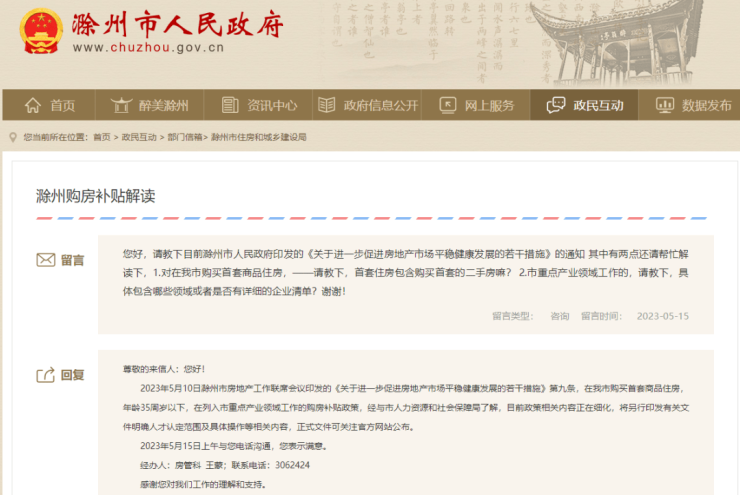Click the 您当前所在位置 breadcrumb label
Viewport: 740px width, 495px height.
coord(56,137)
